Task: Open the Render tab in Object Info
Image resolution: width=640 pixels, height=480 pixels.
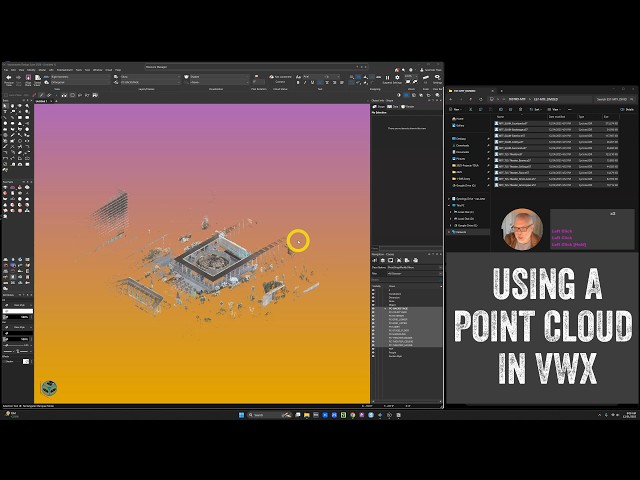Action: [407, 107]
